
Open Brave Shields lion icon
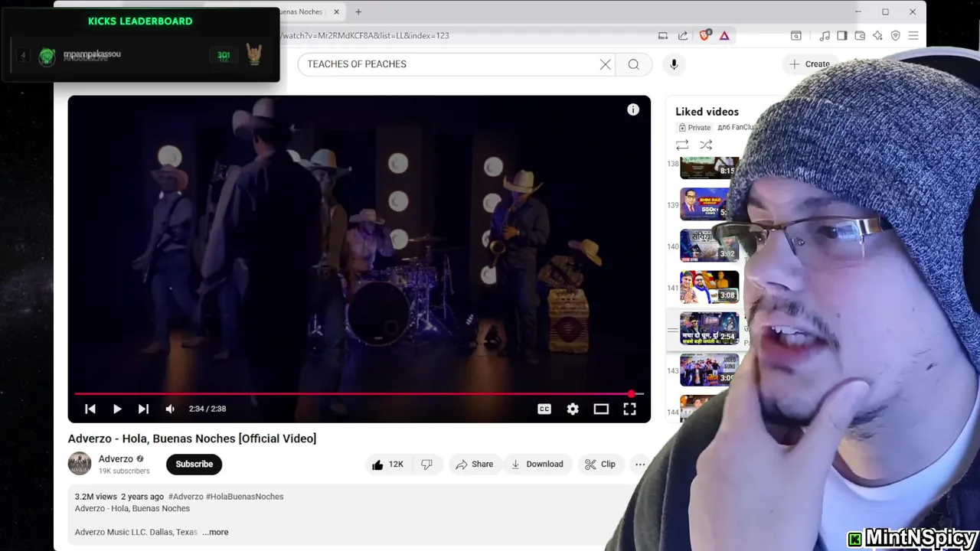705,35
